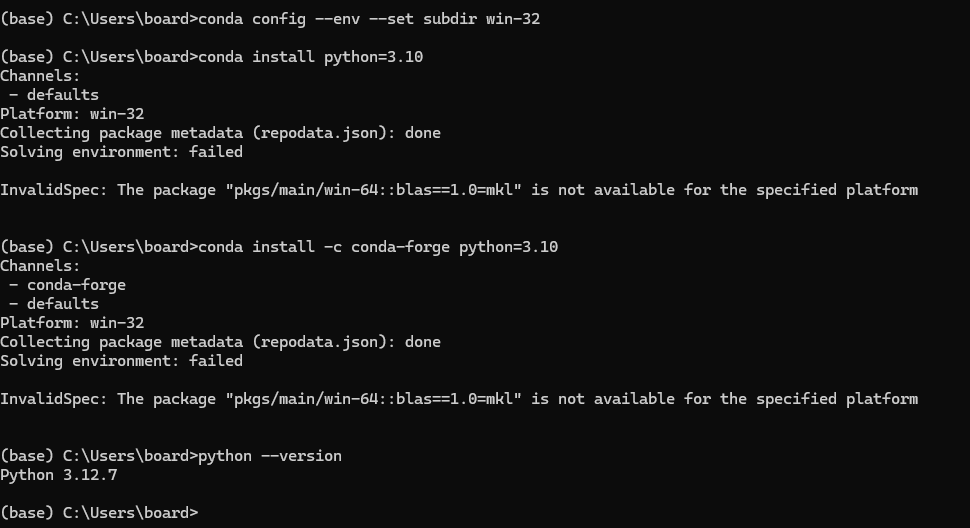970x528 pixels.
Task: Click the first "Platform: win-32" line
Action: [x=72, y=114]
